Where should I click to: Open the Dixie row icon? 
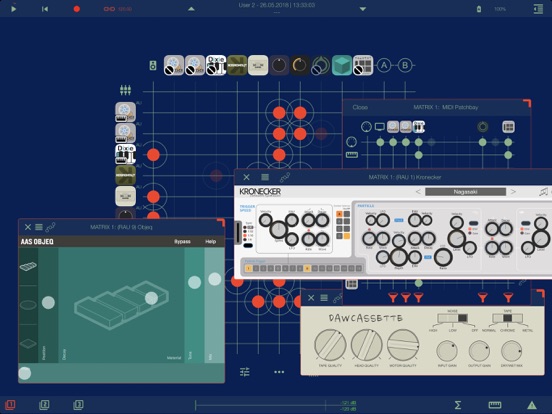click(x=125, y=154)
